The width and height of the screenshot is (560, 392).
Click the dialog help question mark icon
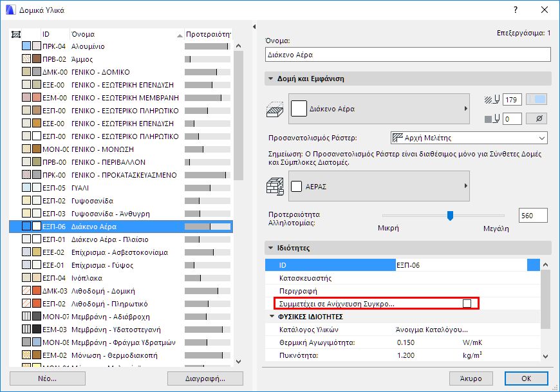pyautogui.click(x=514, y=10)
